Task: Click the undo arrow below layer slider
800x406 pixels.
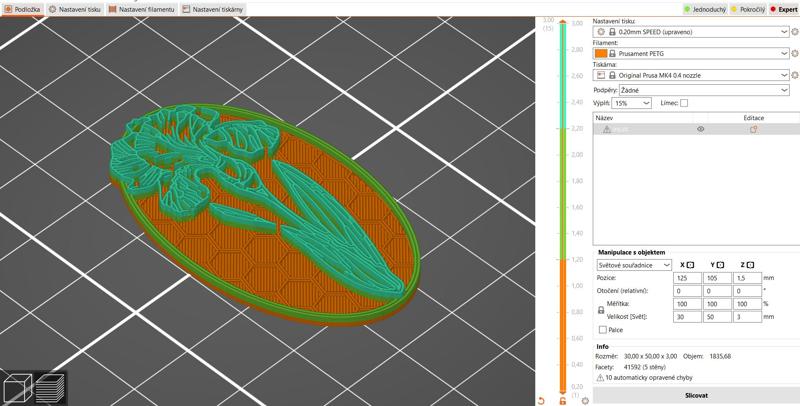Action: [x=541, y=401]
